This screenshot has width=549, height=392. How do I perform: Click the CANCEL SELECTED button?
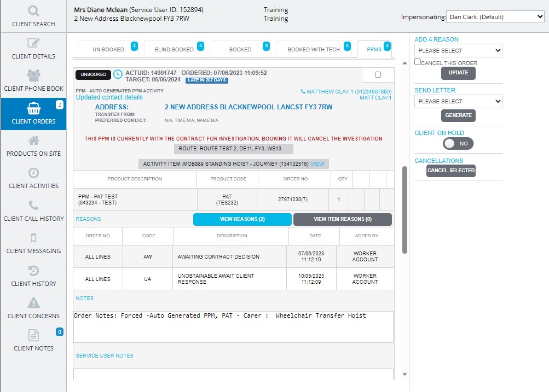pos(451,171)
